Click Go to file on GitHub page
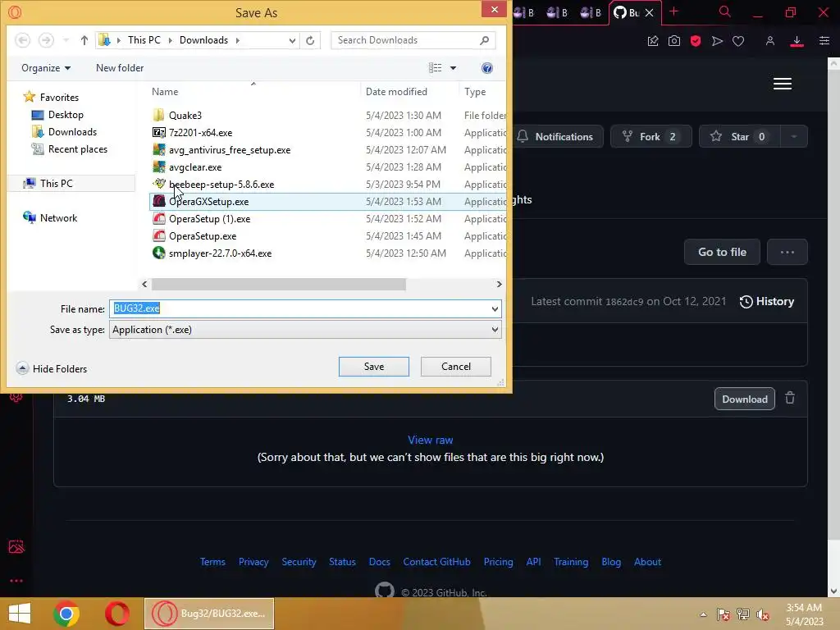This screenshot has width=840, height=630. [x=722, y=252]
